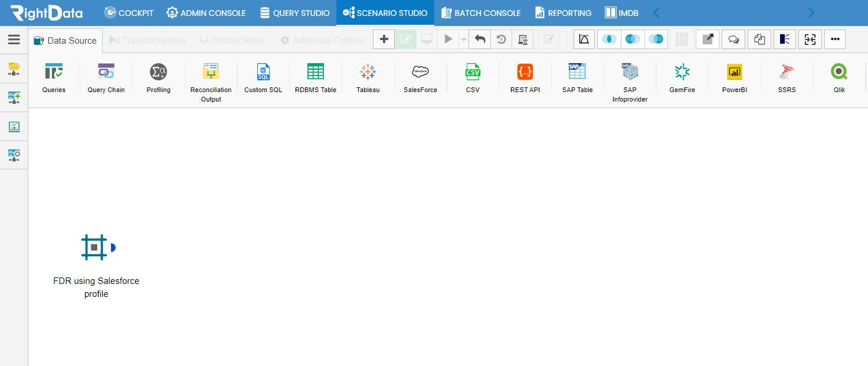The image size is (868, 366).
Task: Click the undo arrow button
Action: click(x=480, y=40)
